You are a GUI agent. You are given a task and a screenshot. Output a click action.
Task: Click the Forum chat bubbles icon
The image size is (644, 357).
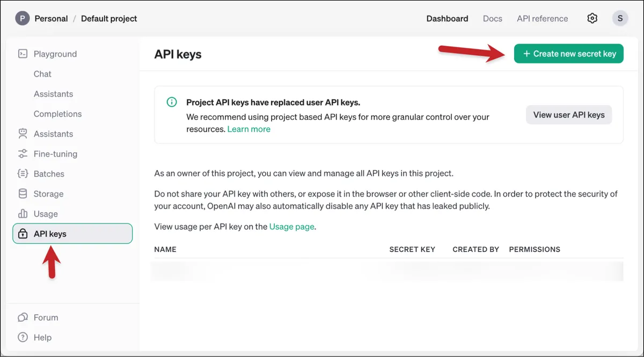pyautogui.click(x=23, y=317)
